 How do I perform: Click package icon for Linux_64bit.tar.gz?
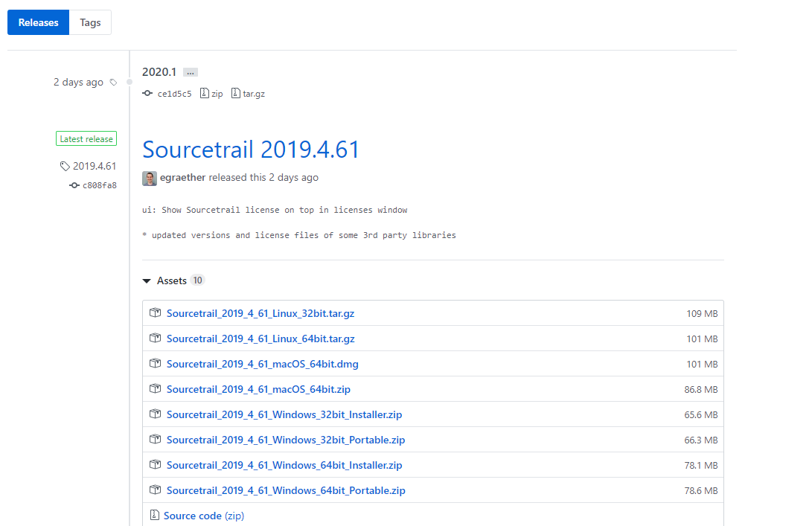coord(156,338)
